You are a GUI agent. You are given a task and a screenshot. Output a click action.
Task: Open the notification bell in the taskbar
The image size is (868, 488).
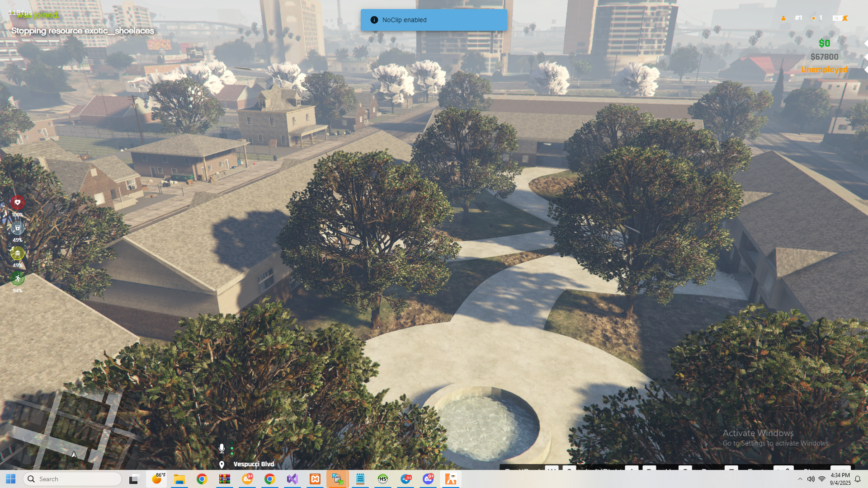tap(858, 479)
